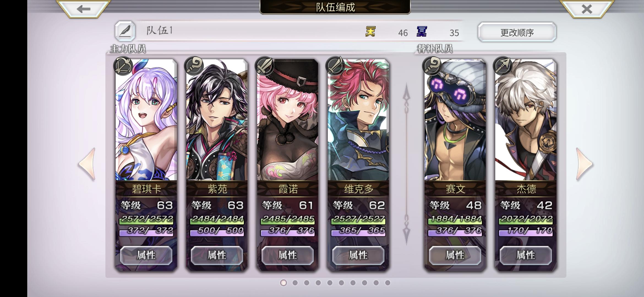The height and width of the screenshot is (297, 644).
Task: Tap the staff weapon icon on 紫苑
Action: point(194,66)
